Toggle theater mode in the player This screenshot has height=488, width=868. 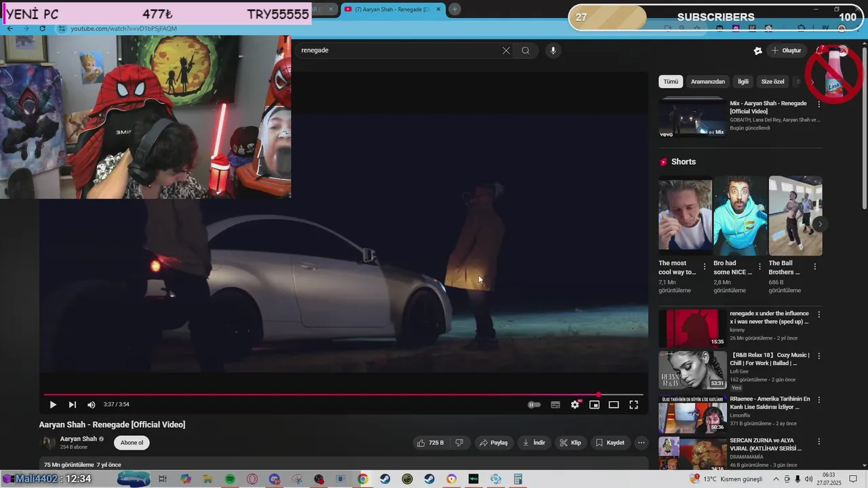click(x=614, y=405)
